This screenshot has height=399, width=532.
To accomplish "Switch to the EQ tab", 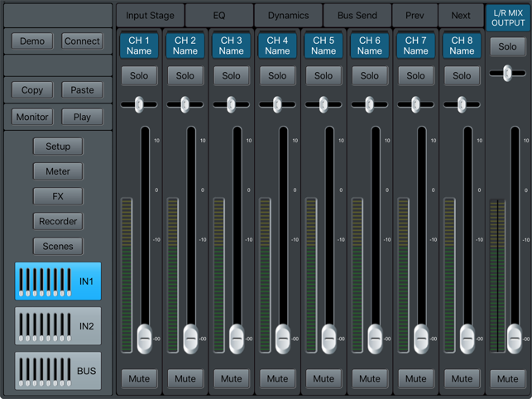I will pyautogui.click(x=219, y=15).
